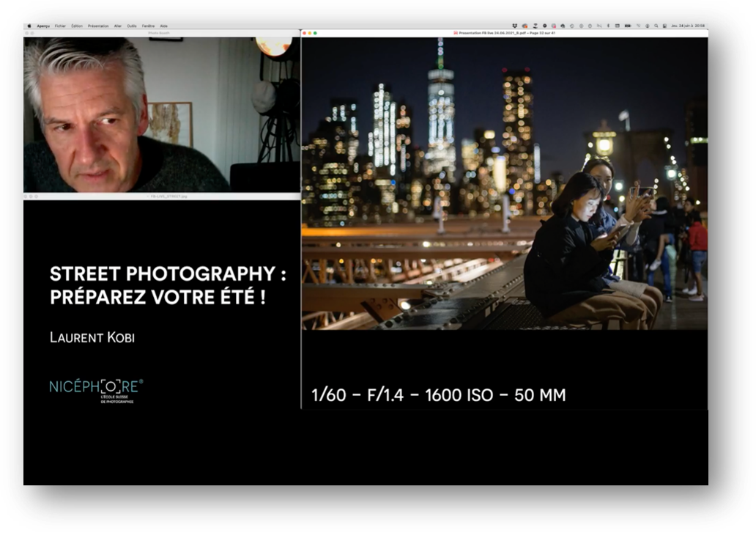
Task: Click the battery status icon
Action: (x=628, y=26)
